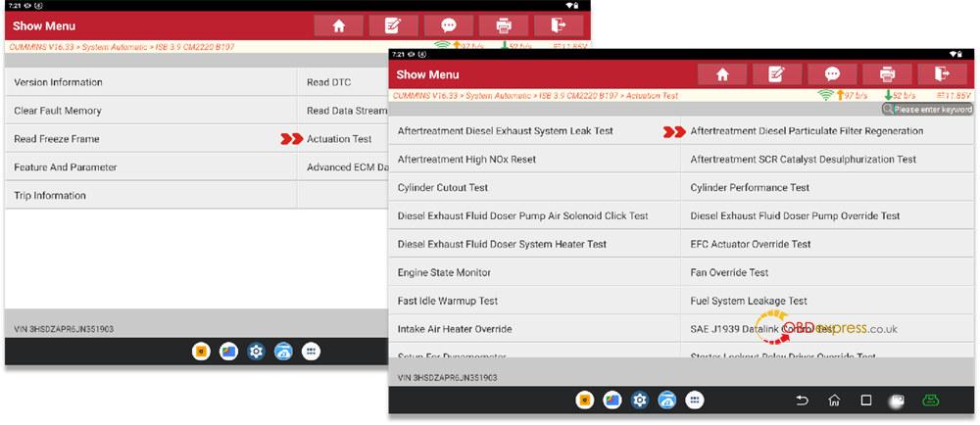
Task: Open the files gallery icon in front dock
Action: click(612, 401)
